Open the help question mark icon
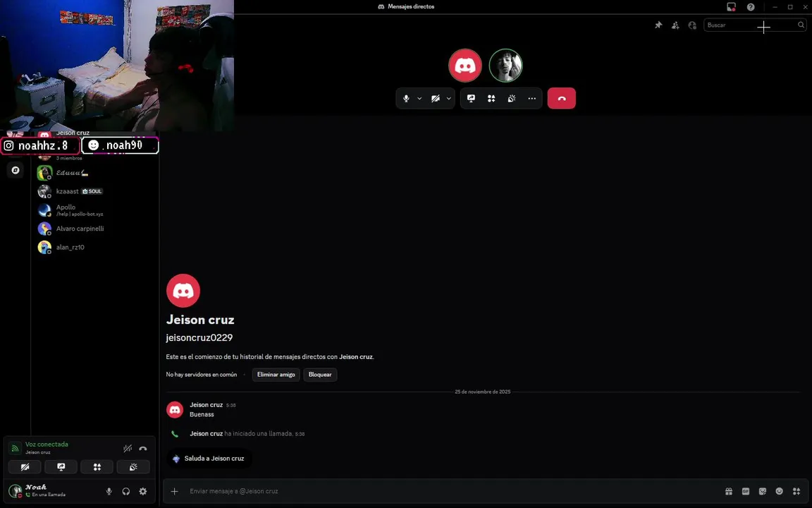812x508 pixels. (x=751, y=7)
